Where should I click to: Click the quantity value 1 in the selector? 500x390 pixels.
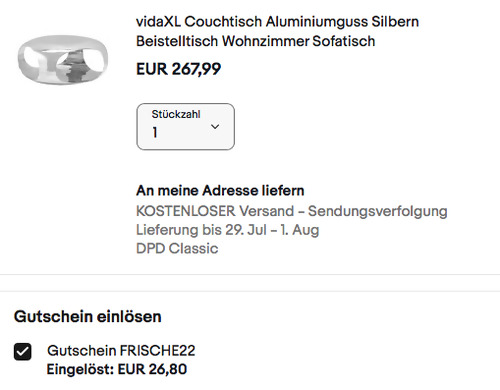(155, 132)
